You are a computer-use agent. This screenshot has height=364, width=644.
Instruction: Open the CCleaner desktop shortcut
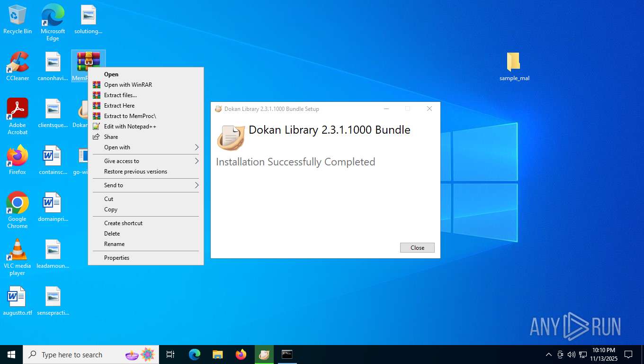coord(18,67)
